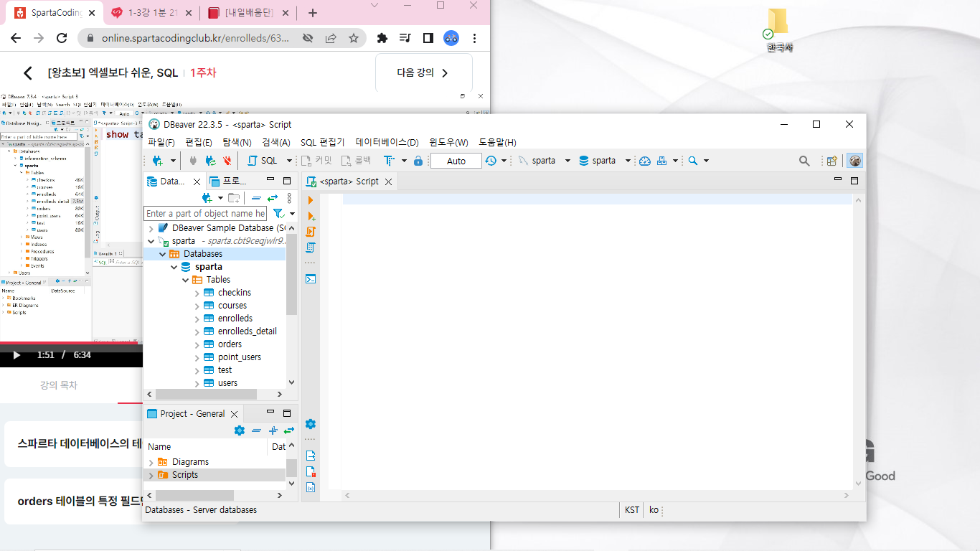This screenshot has height=551, width=980.
Task: Collapse the Tables folder node
Action: (186, 280)
